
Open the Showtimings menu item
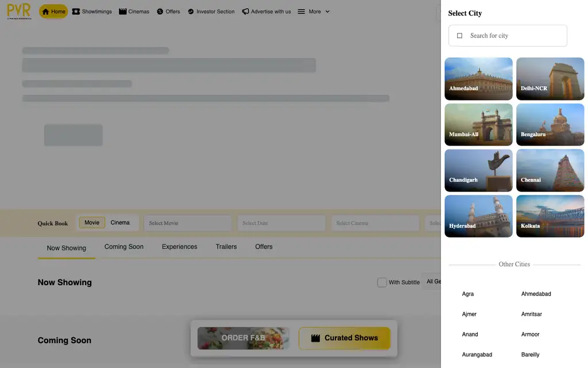[x=92, y=11]
